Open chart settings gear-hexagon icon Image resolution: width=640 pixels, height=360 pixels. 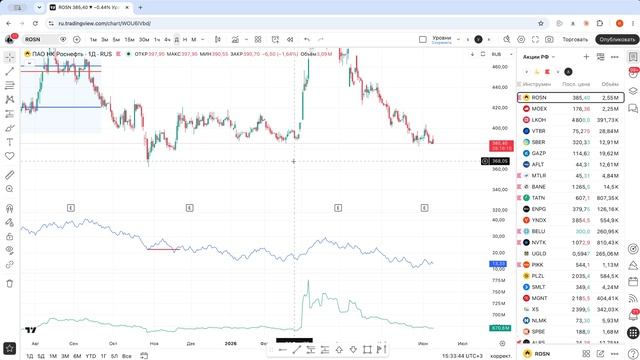pos(521,40)
